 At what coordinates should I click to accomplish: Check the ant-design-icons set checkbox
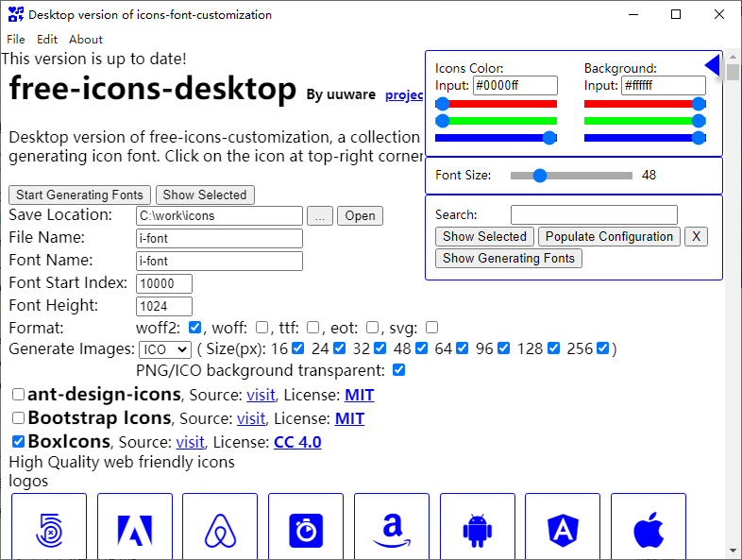click(x=18, y=394)
